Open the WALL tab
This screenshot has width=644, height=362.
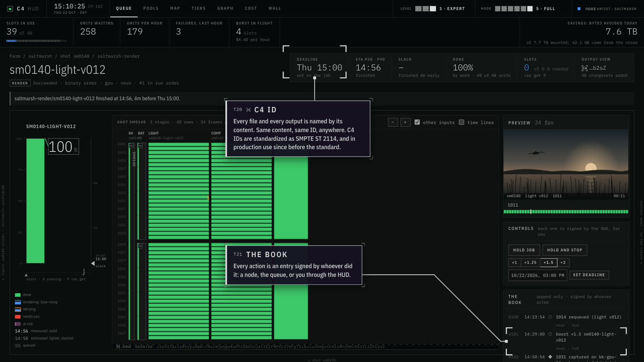pos(275,8)
